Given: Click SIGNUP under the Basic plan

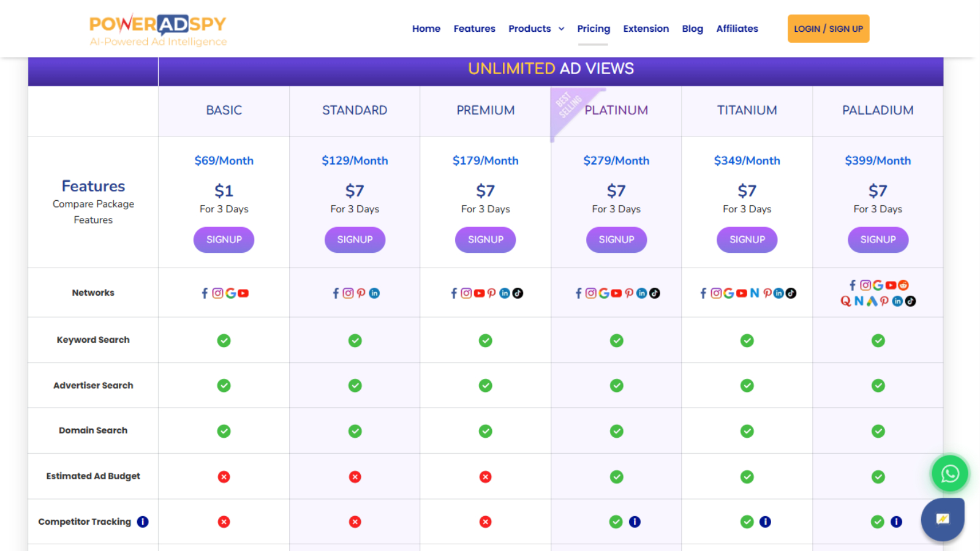Looking at the screenshot, I should click(x=224, y=239).
